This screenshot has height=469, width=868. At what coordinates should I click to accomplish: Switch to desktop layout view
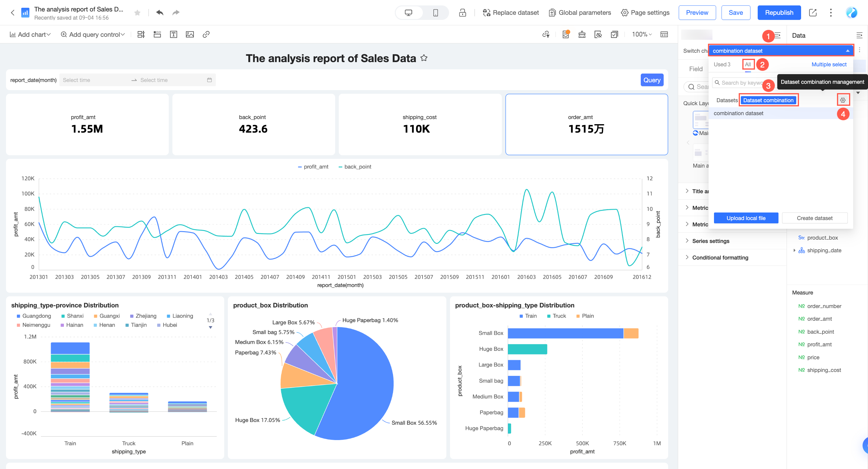click(x=408, y=12)
